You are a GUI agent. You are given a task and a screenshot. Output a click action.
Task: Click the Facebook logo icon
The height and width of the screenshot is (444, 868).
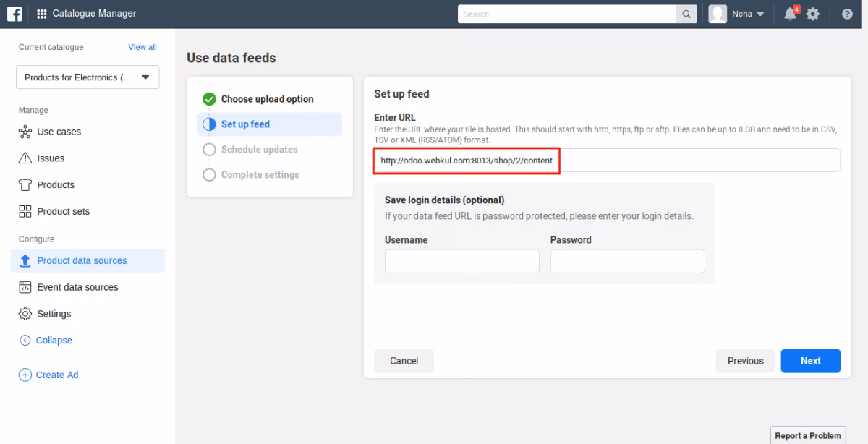click(15, 14)
